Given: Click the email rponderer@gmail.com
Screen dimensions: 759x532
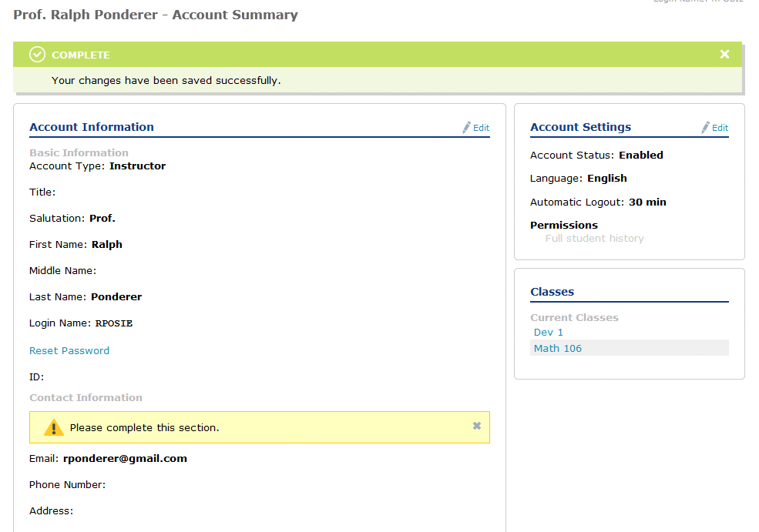Looking at the screenshot, I should tap(125, 458).
